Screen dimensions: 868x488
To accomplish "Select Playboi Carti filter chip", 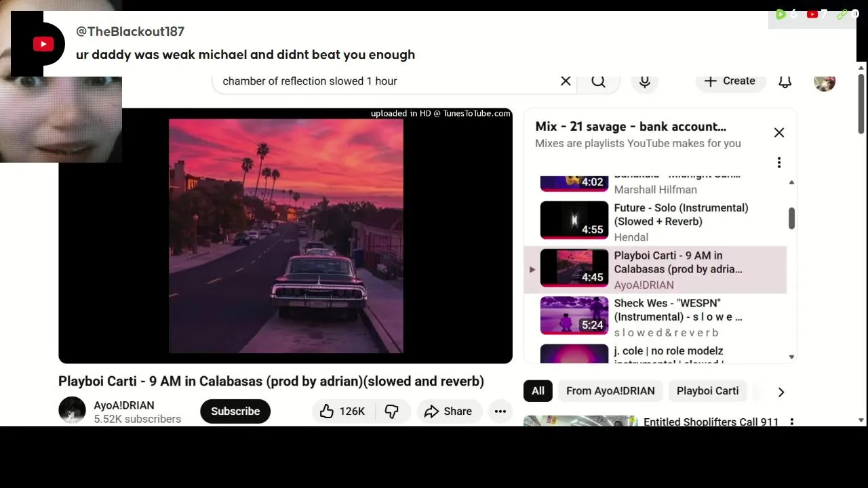I will [707, 391].
